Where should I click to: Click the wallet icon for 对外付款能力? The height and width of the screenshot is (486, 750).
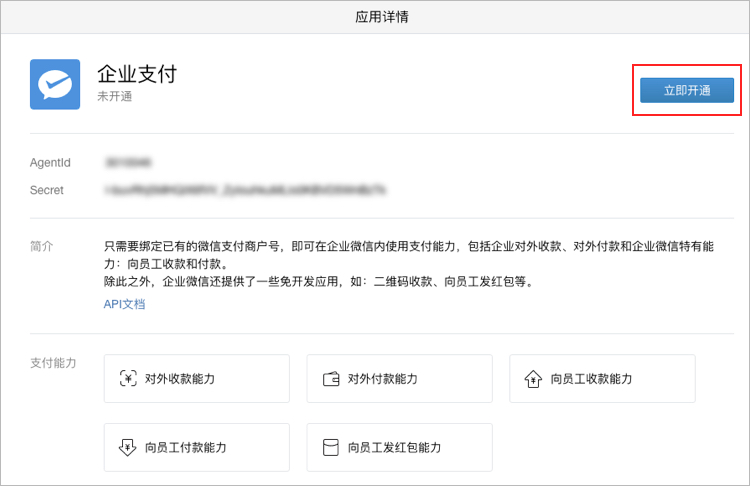pyautogui.click(x=331, y=379)
